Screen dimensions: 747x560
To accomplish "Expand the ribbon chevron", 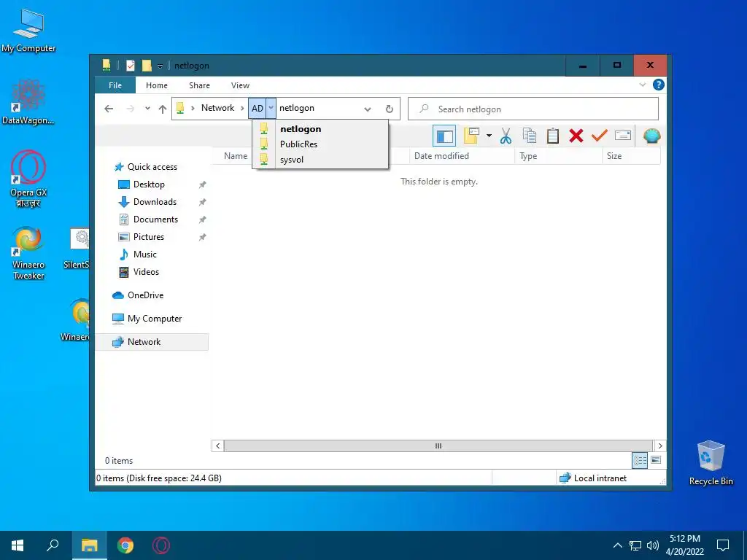I will click(x=642, y=85).
